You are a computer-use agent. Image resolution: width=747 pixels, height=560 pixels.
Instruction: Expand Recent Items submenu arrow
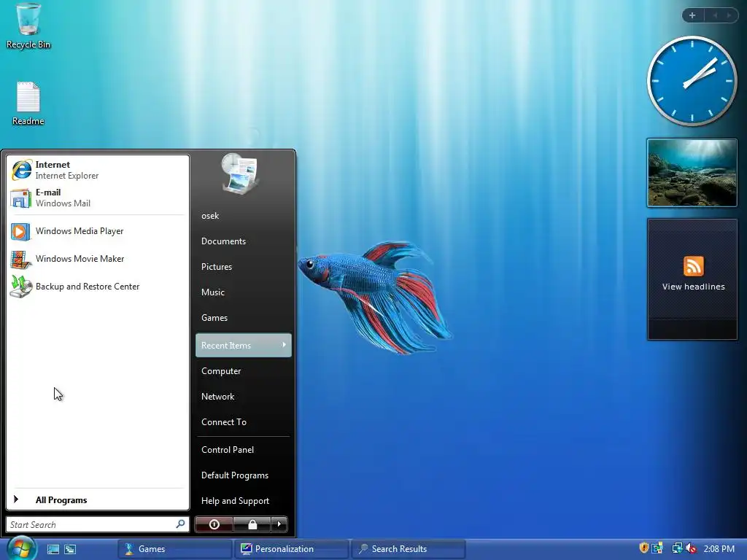284,345
